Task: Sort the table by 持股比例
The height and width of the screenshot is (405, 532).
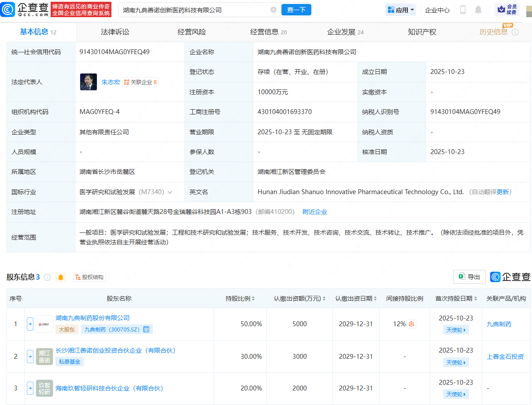Action: (x=253, y=298)
